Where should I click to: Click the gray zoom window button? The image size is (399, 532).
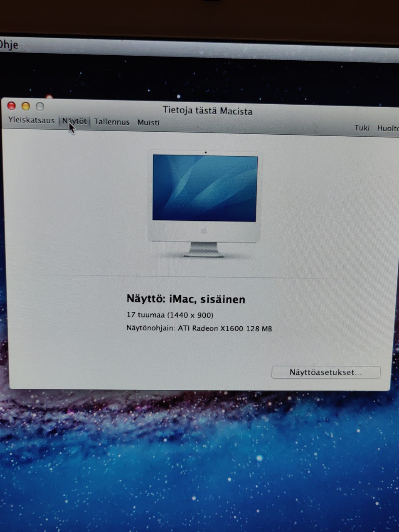click(40, 106)
